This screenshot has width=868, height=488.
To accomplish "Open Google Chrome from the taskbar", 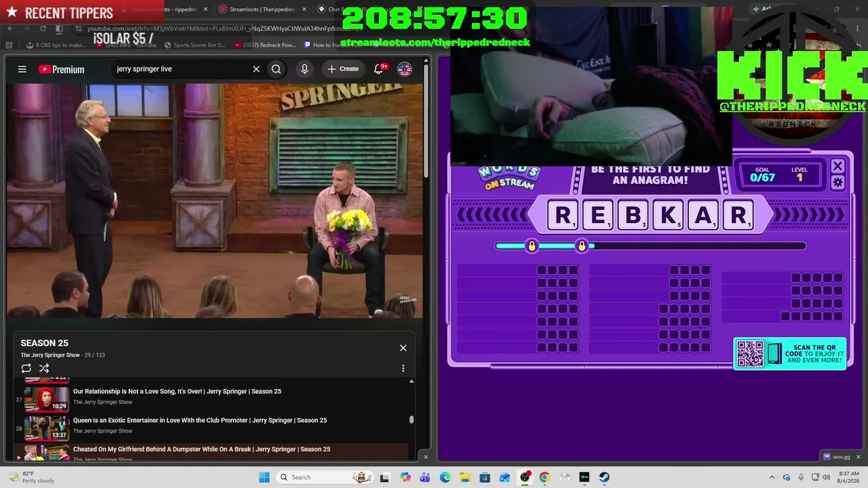I will point(545,477).
